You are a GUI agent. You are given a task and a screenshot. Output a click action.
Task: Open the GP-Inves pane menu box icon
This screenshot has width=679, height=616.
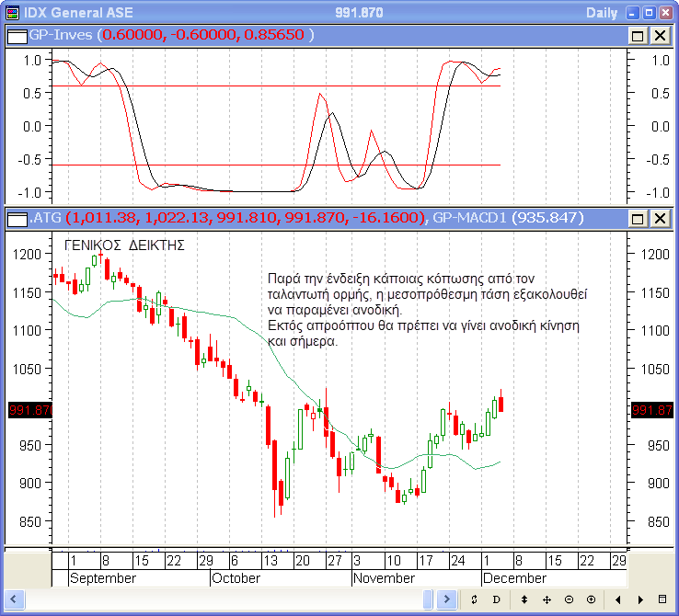[x=17, y=35]
